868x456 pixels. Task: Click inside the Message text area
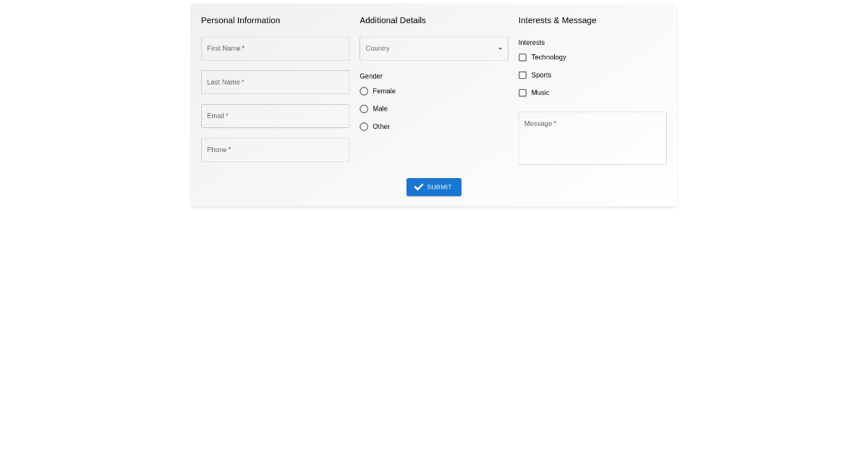point(592,138)
